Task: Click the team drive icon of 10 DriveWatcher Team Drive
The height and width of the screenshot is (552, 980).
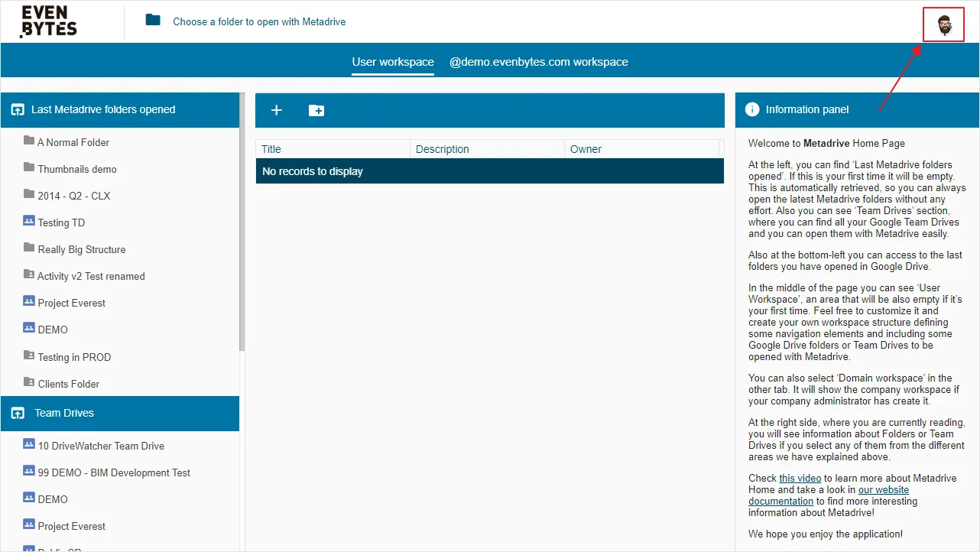Action: [x=29, y=444]
